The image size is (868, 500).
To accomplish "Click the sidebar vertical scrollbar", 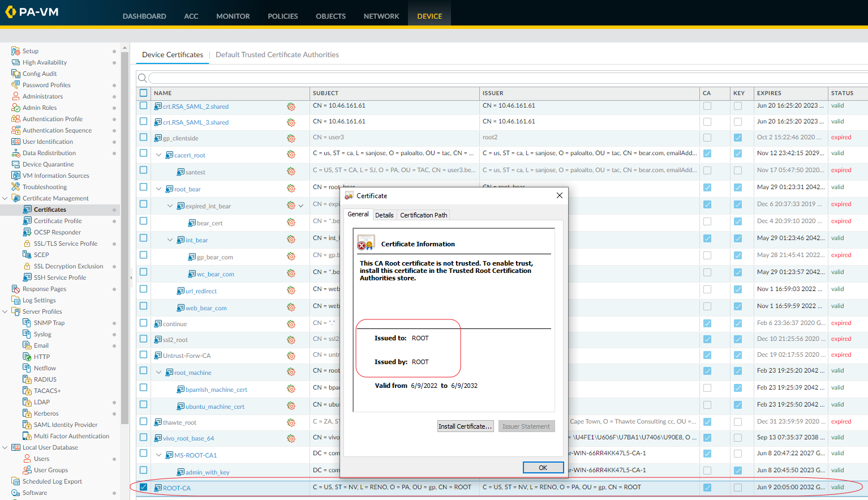I will point(124,227).
